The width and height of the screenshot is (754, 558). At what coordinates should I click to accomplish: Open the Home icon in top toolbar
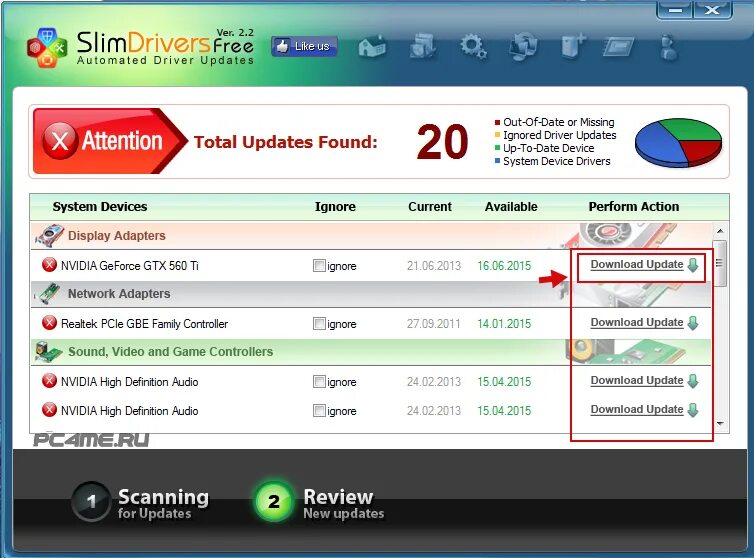(x=372, y=47)
